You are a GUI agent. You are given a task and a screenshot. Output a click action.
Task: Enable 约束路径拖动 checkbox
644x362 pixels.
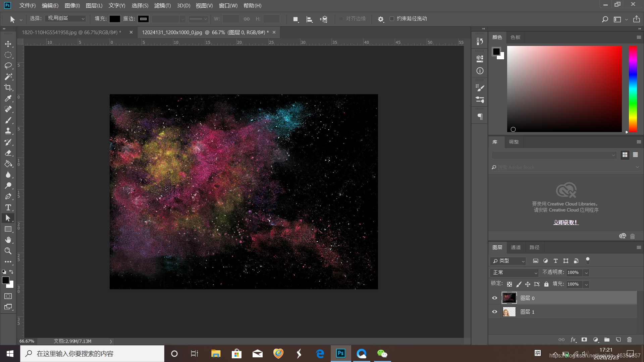pyautogui.click(x=392, y=19)
